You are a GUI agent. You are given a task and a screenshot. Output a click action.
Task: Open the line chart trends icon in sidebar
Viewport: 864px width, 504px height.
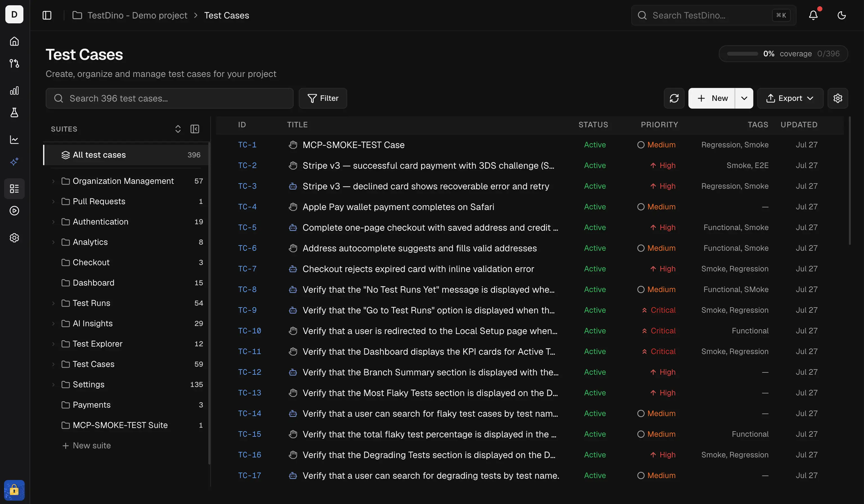click(x=14, y=139)
